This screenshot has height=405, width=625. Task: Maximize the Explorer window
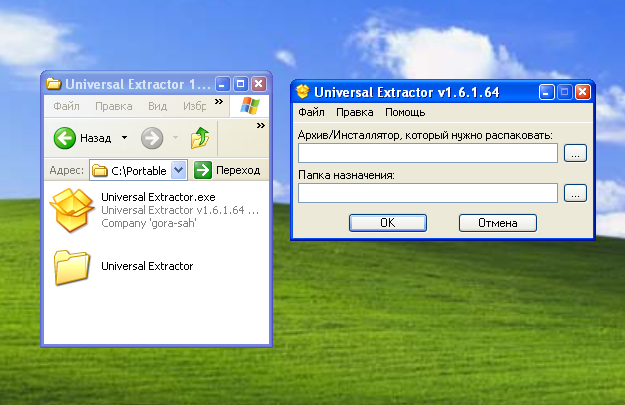tap(240, 84)
